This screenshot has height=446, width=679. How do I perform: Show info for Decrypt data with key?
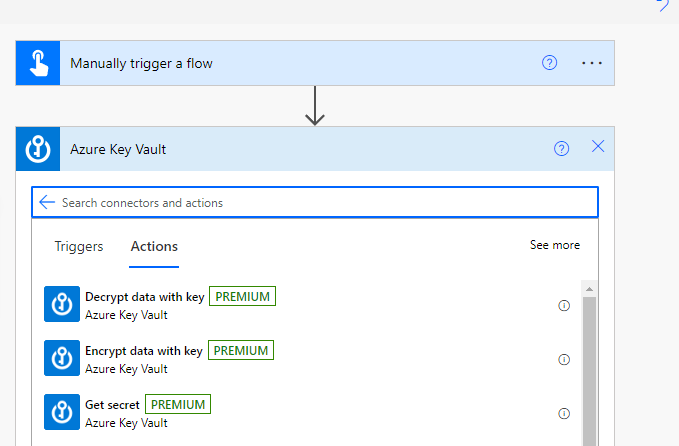pos(564,305)
